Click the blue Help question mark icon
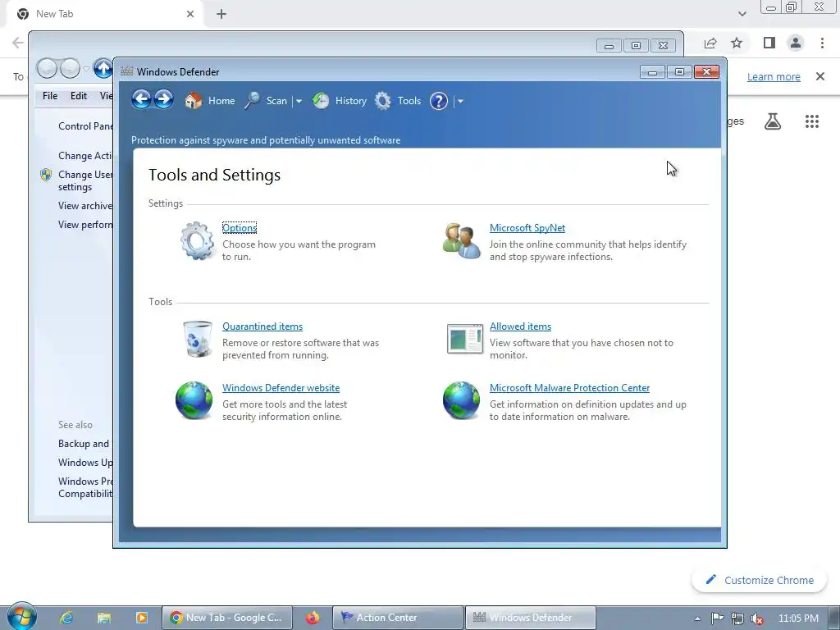The height and width of the screenshot is (630, 840). 439,101
